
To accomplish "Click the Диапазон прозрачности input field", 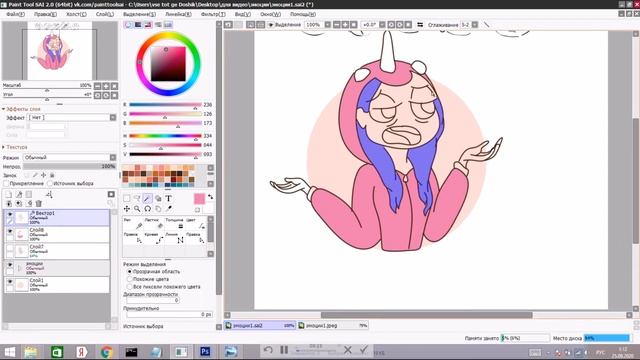I will [x=153, y=300].
